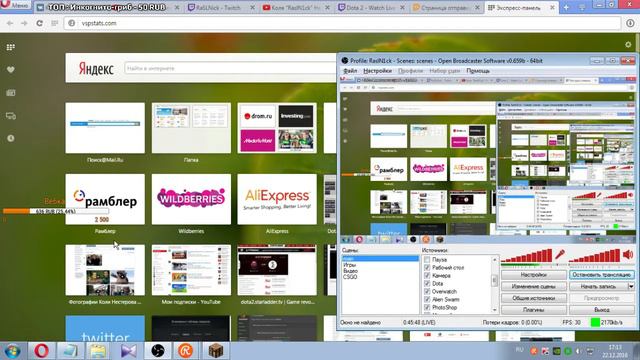Click the Выход button in OBS
This screenshot has height=360, width=640.
tap(602, 310)
